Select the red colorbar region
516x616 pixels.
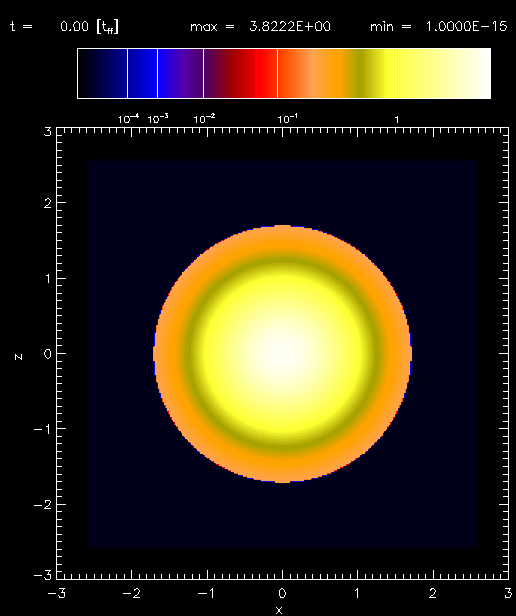259,73
